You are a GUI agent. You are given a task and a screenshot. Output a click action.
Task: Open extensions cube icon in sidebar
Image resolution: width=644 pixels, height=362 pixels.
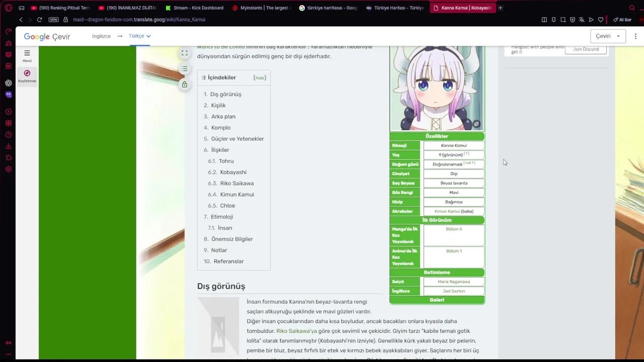[x=9, y=158]
